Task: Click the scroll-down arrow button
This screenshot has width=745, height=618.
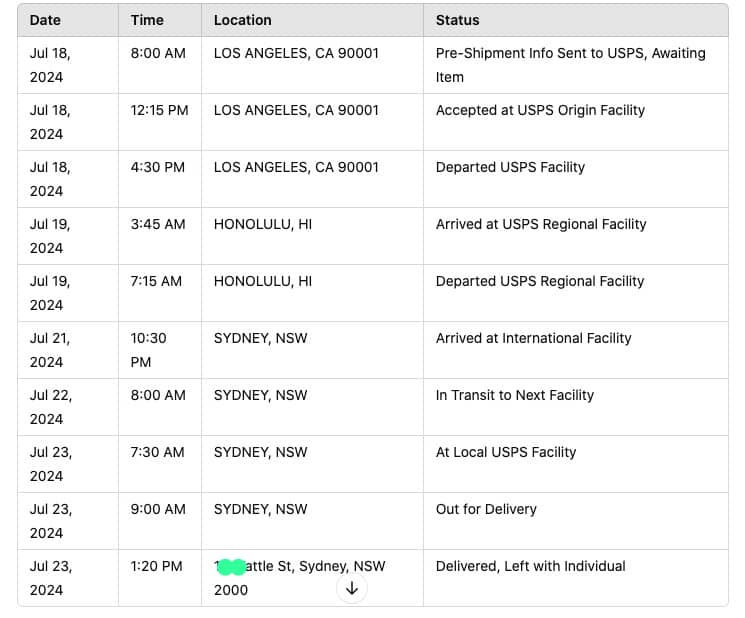Action: pyautogui.click(x=351, y=589)
